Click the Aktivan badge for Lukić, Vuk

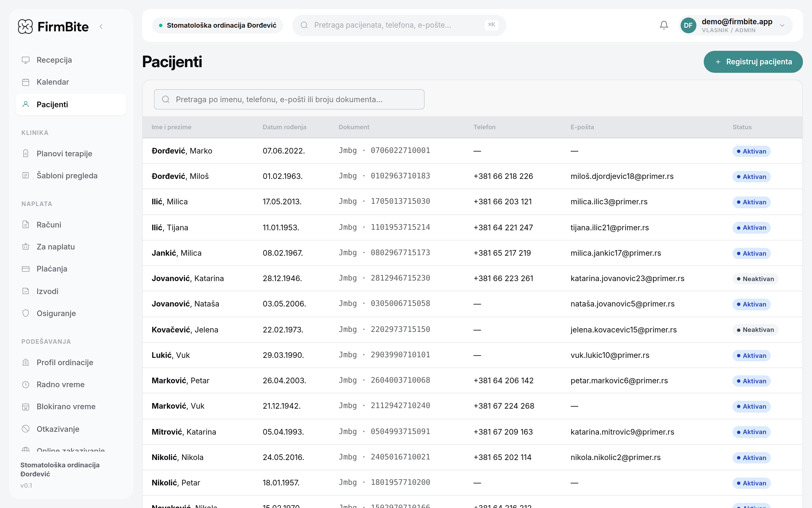coord(752,356)
